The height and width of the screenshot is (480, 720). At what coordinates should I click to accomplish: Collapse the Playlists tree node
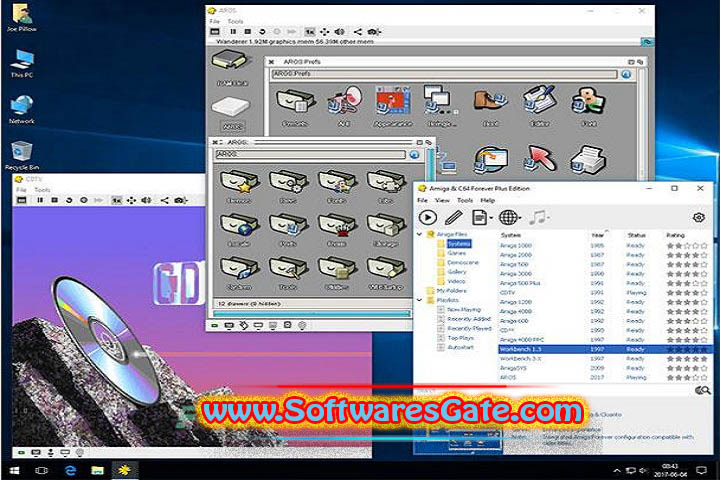[x=419, y=300]
